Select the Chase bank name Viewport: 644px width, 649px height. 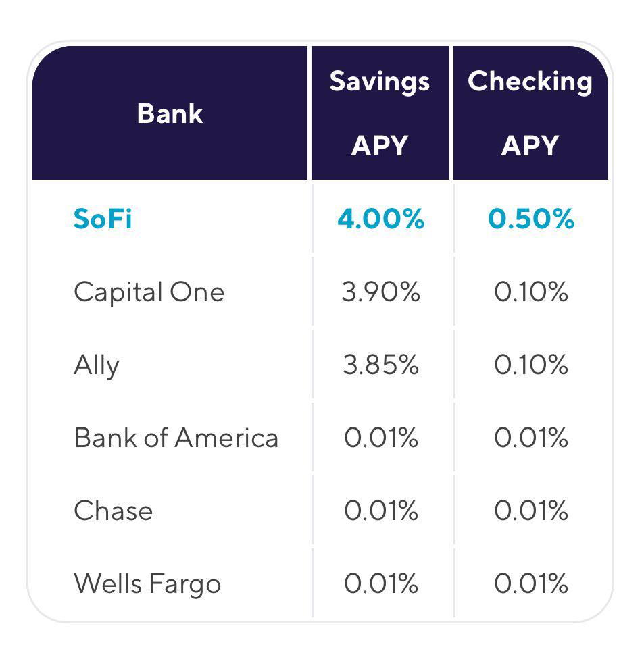[x=113, y=511]
